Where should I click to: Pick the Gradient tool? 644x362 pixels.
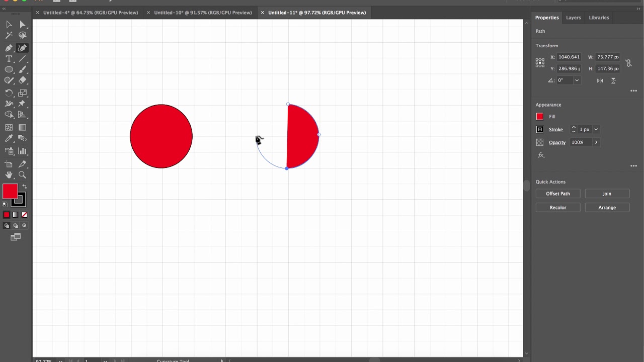23,128
